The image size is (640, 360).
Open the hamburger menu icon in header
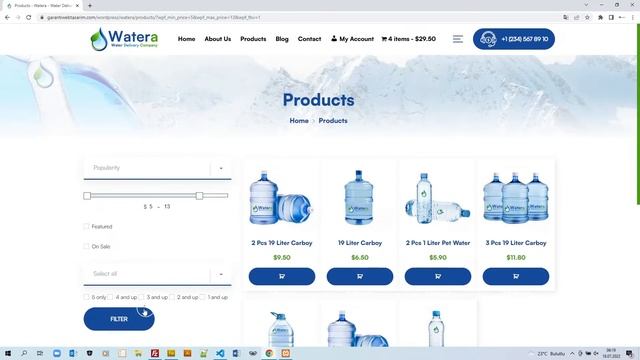(x=458, y=39)
